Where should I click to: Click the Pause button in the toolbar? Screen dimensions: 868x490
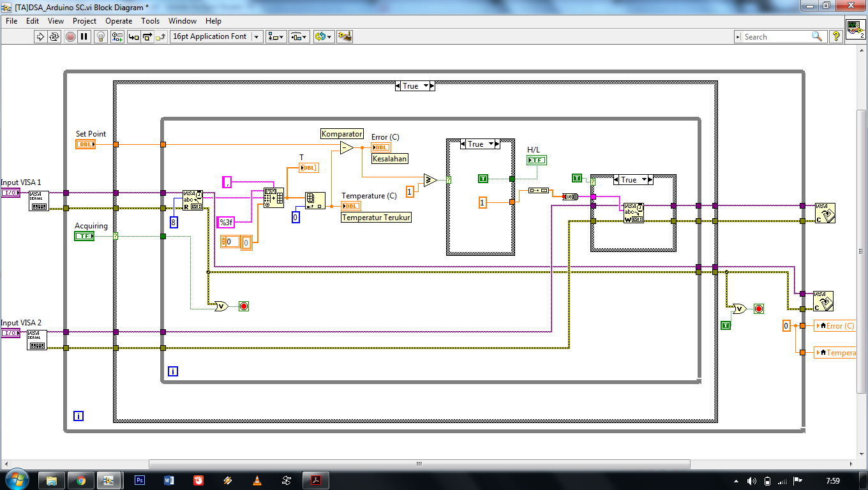[84, 36]
